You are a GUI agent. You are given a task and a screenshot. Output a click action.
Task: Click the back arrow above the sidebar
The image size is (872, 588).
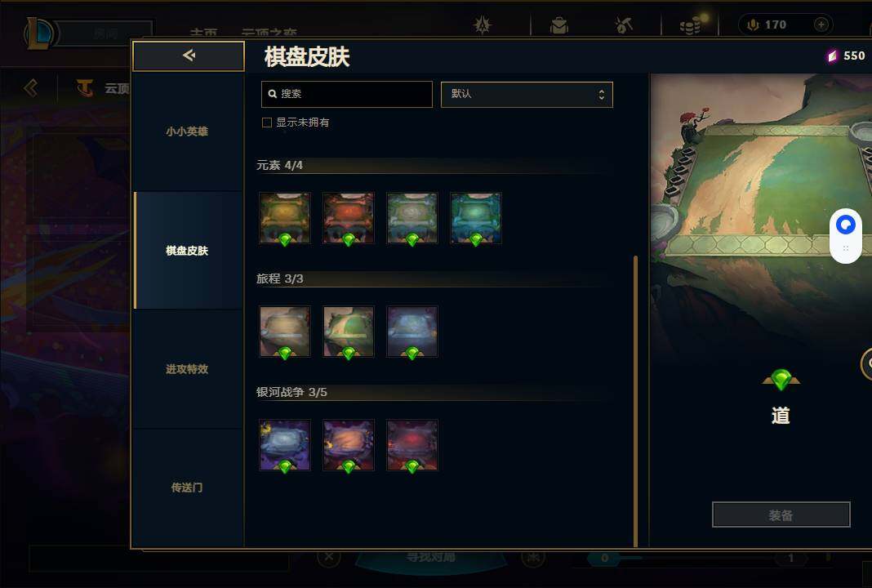pyautogui.click(x=189, y=56)
